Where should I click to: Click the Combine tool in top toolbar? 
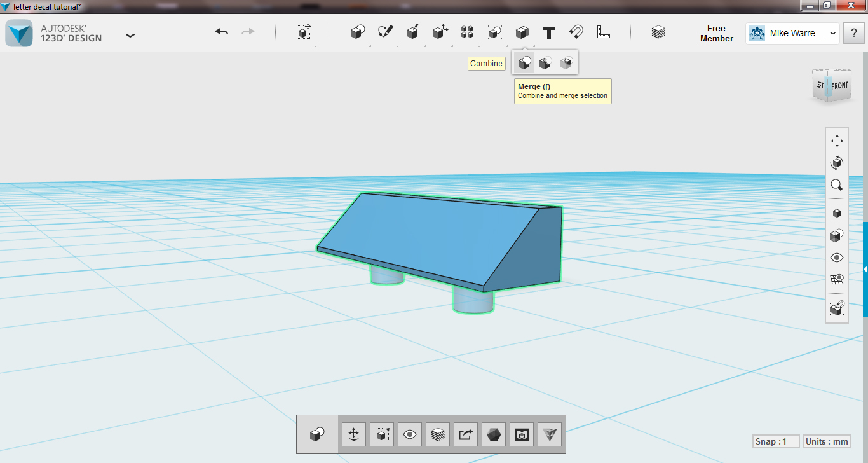[522, 32]
